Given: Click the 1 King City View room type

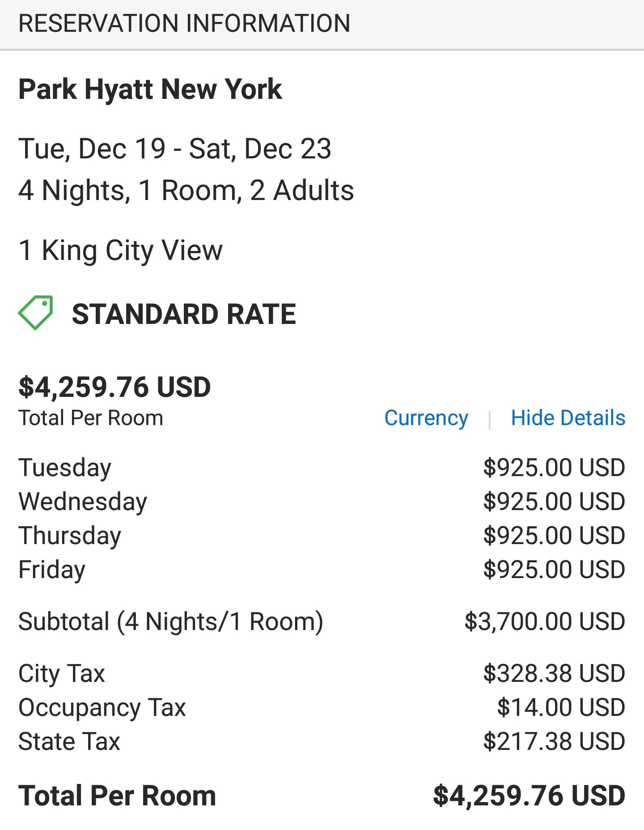Looking at the screenshot, I should pos(120,251).
